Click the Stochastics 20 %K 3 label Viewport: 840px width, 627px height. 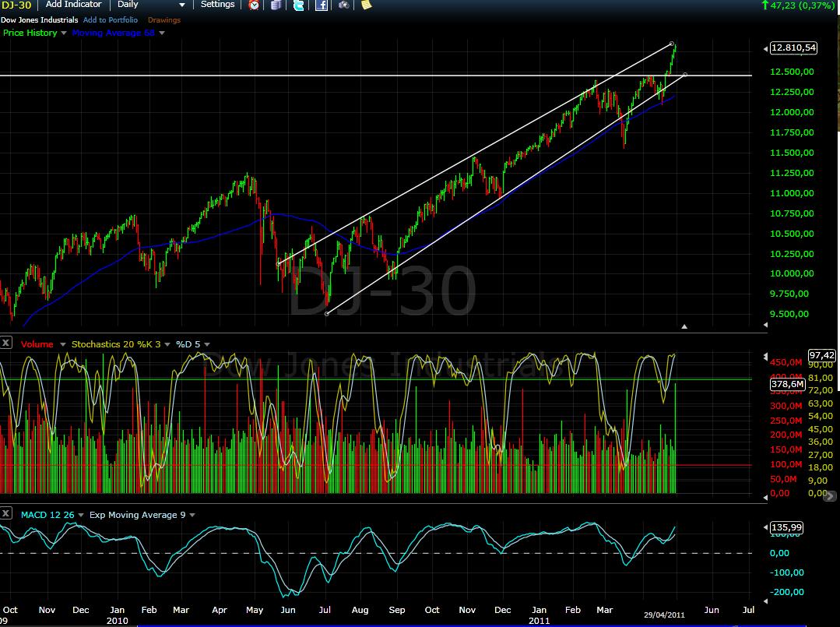point(116,344)
